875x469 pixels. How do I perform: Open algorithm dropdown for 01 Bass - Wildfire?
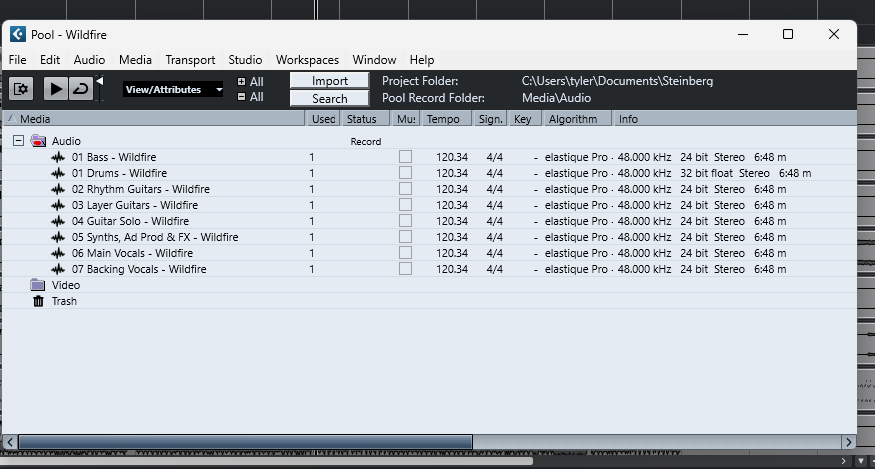[579, 157]
